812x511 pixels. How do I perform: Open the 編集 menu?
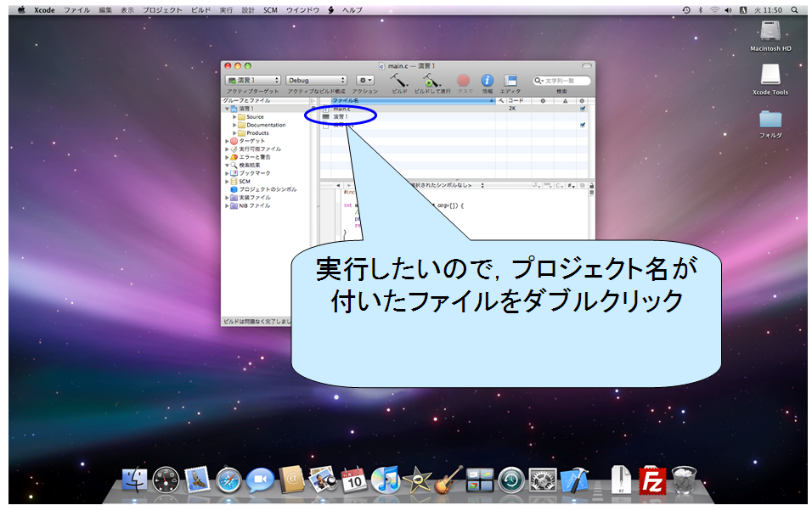coord(105,10)
